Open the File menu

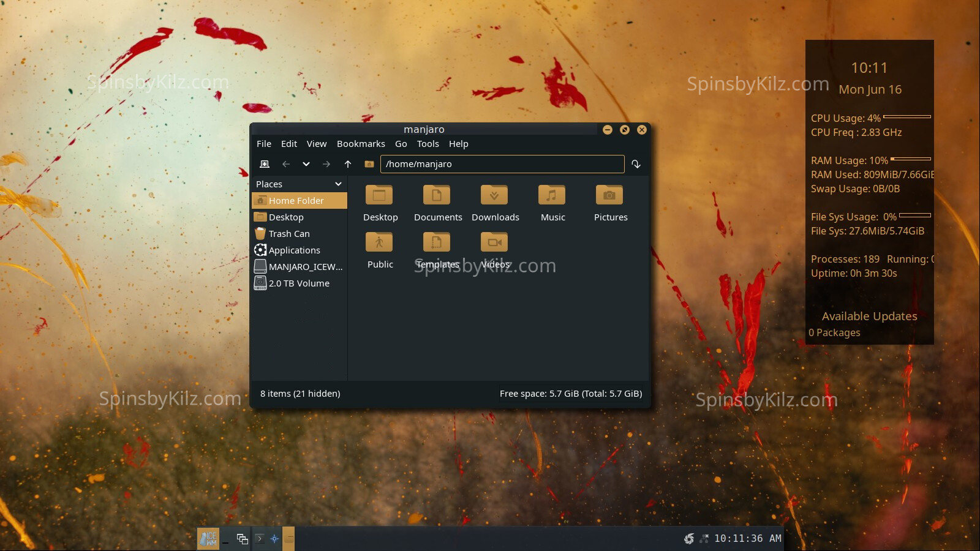264,144
